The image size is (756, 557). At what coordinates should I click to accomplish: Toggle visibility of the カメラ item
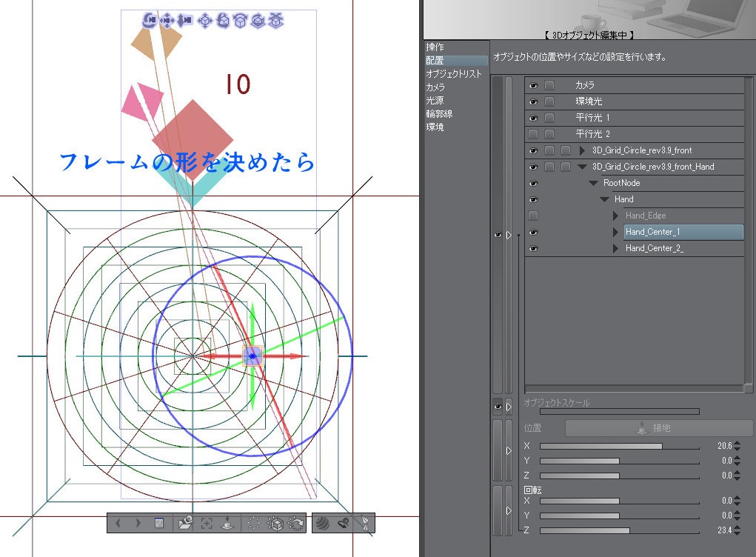pyautogui.click(x=534, y=85)
